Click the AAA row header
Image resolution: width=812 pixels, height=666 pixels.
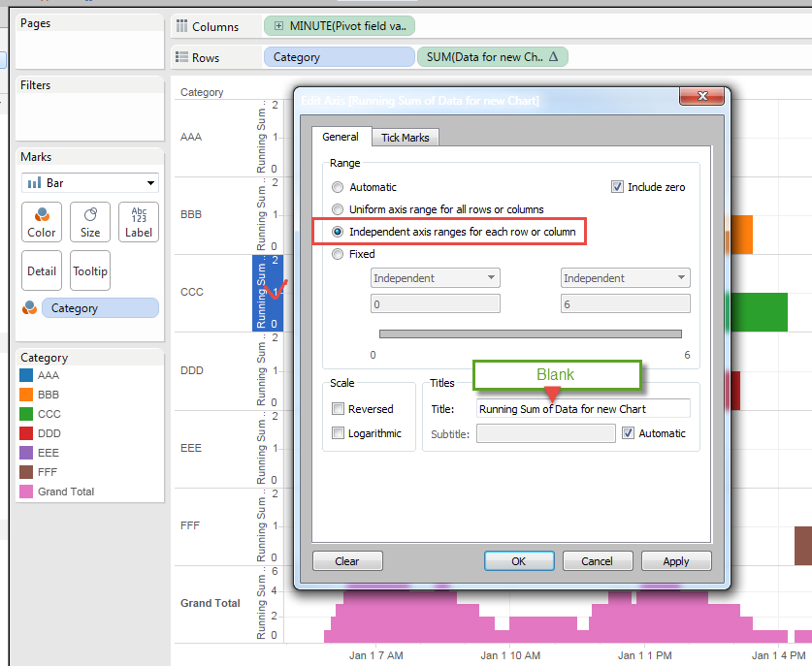point(191,137)
